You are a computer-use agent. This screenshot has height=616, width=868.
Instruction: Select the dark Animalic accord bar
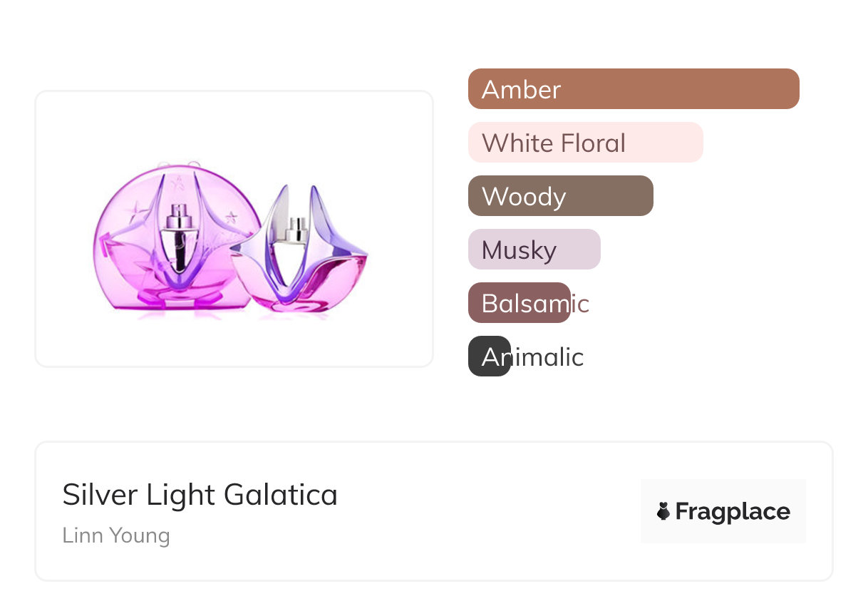point(489,356)
